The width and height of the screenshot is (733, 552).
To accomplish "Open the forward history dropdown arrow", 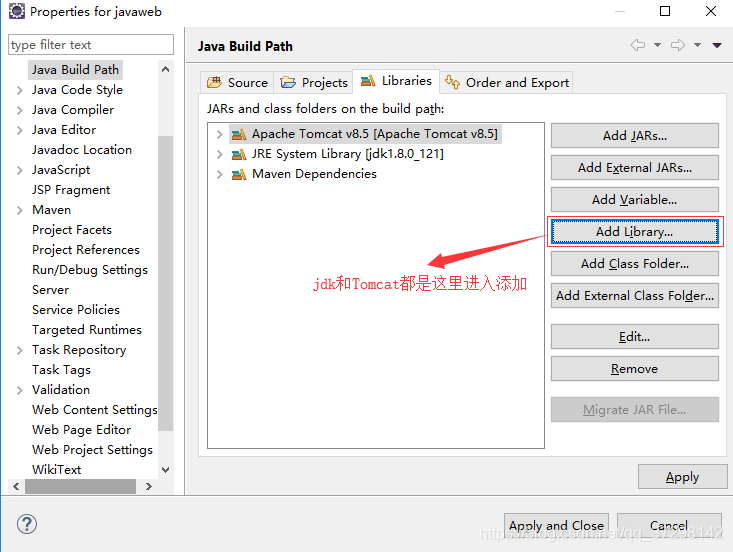I will tap(697, 45).
